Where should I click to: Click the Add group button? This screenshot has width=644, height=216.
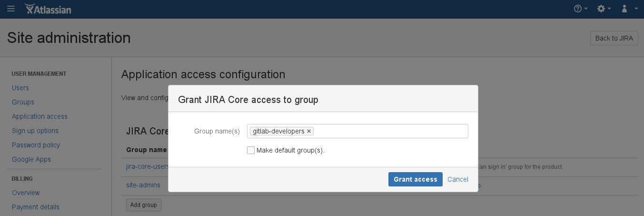tap(144, 205)
